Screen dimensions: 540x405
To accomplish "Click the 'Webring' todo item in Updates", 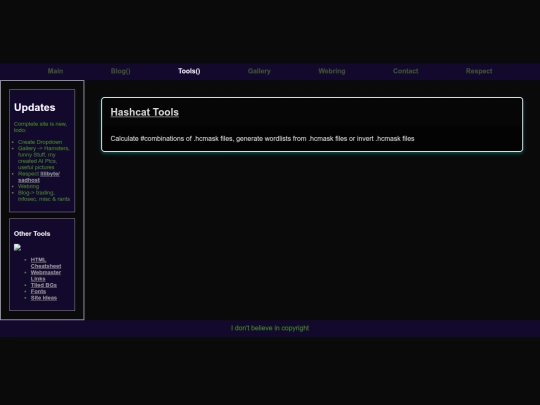I will pos(28,187).
